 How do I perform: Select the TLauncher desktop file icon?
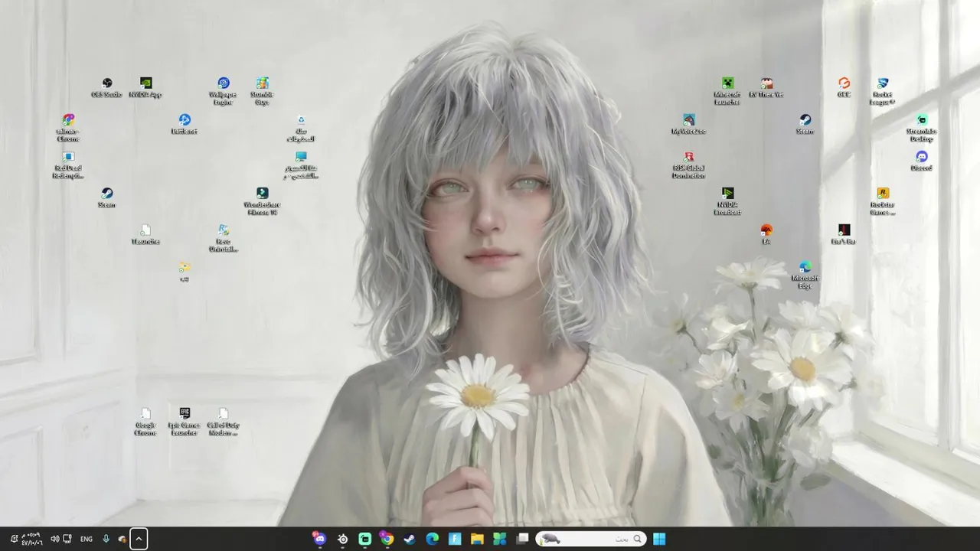(145, 234)
